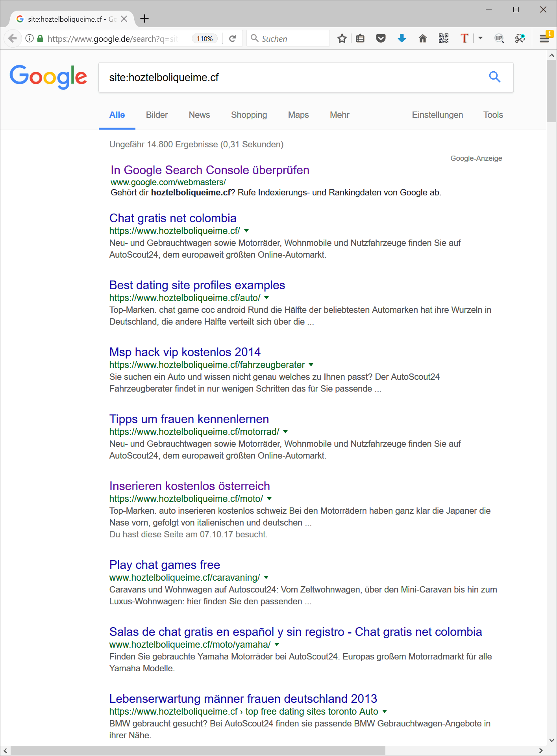Image resolution: width=557 pixels, height=756 pixels.
Task: Click the browser back arrow button
Action: [x=13, y=39]
